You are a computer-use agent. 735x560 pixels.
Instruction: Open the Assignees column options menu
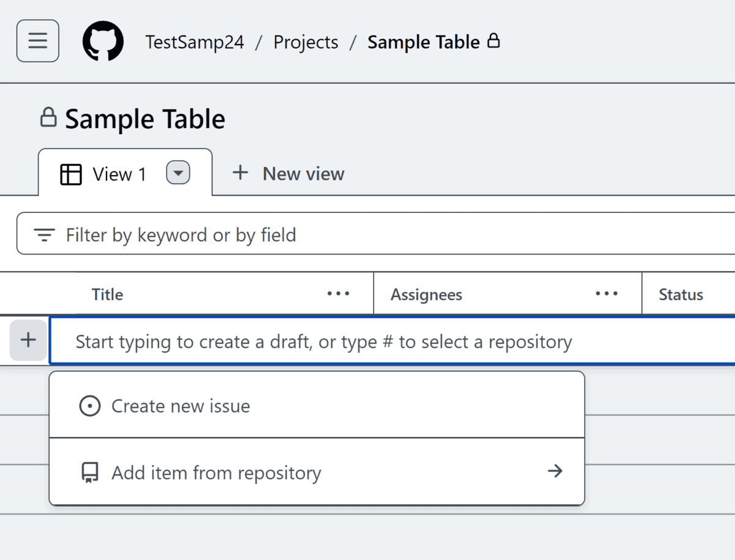(606, 294)
